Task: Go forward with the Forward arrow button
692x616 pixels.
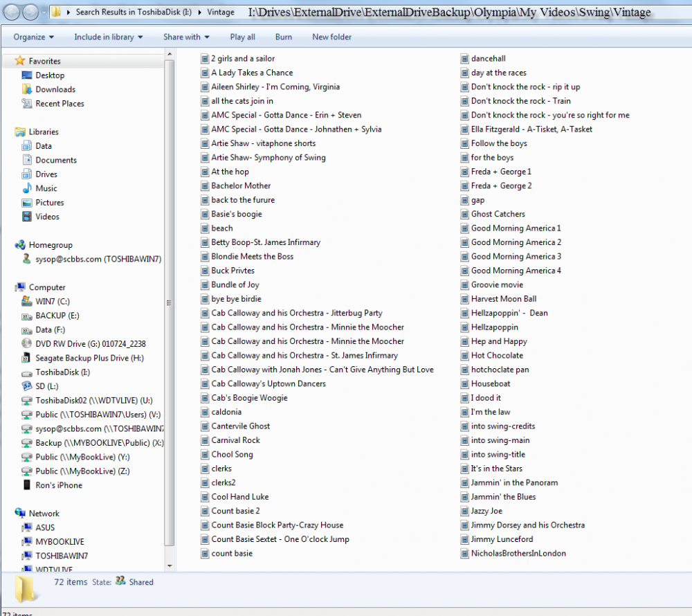Action: [x=30, y=12]
